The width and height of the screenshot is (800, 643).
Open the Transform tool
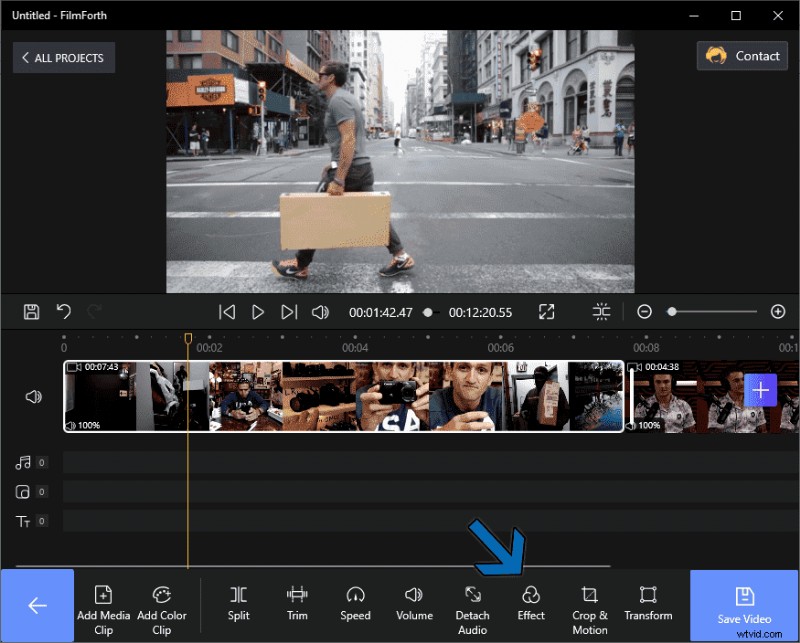648,600
